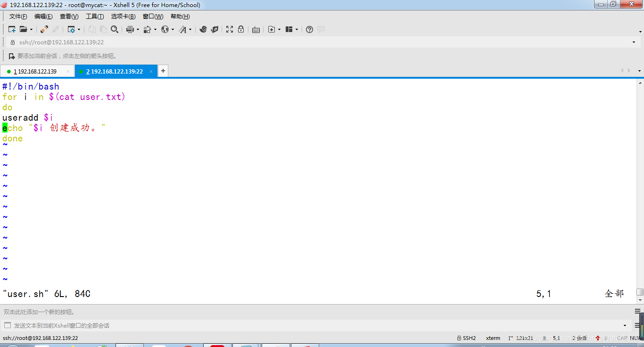
Task: Open the 查看(V) menu
Action: (x=69, y=17)
